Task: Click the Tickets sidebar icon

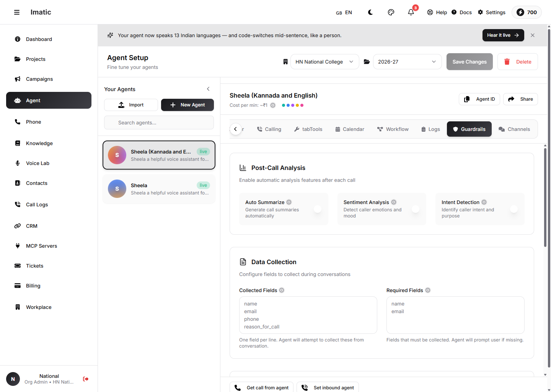Action: click(18, 266)
